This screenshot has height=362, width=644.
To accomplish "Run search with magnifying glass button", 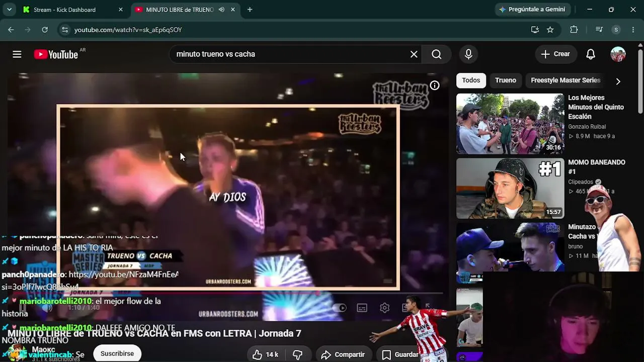I will [x=436, y=54].
